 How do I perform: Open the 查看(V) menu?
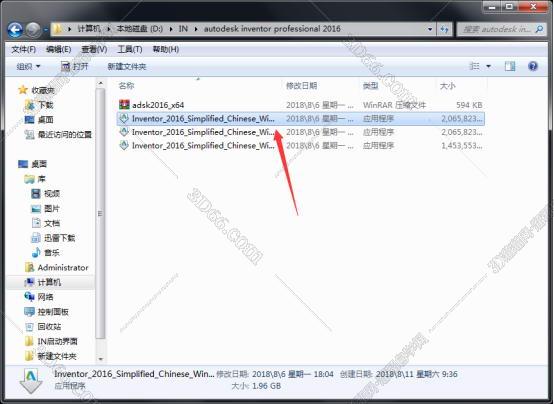coord(94,49)
